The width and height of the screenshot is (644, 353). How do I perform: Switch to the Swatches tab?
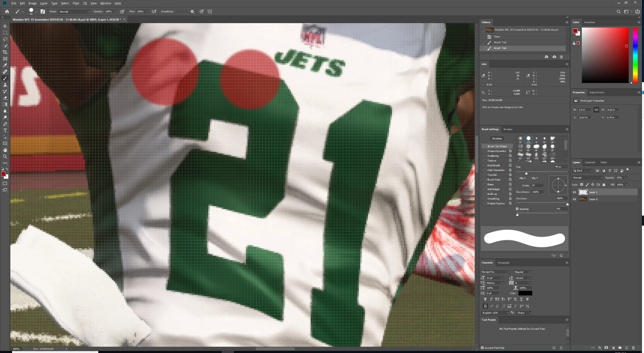pos(589,22)
